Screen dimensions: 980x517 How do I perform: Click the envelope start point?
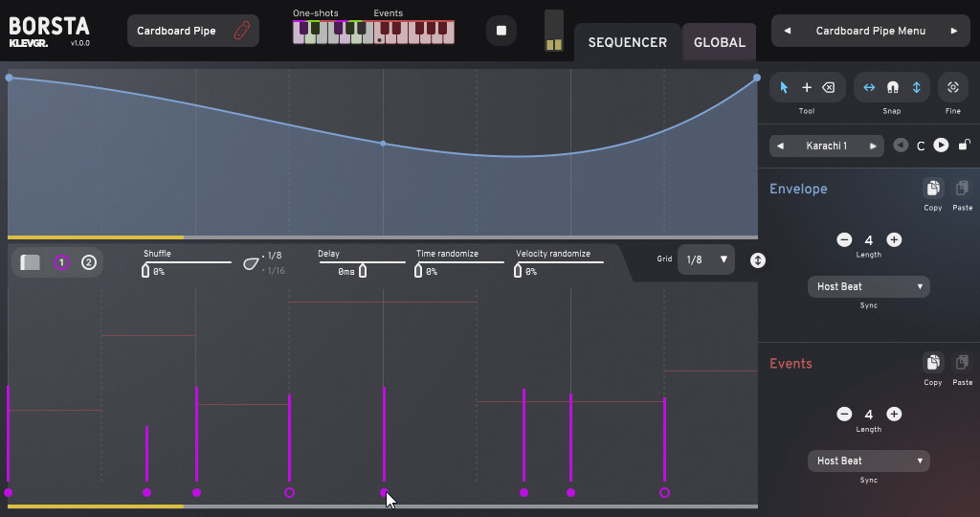point(9,78)
